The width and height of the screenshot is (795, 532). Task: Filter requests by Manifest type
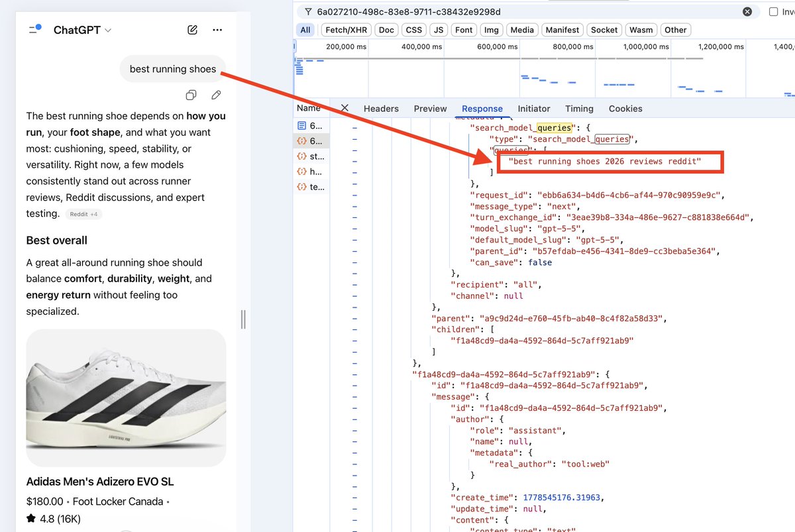[562, 30]
